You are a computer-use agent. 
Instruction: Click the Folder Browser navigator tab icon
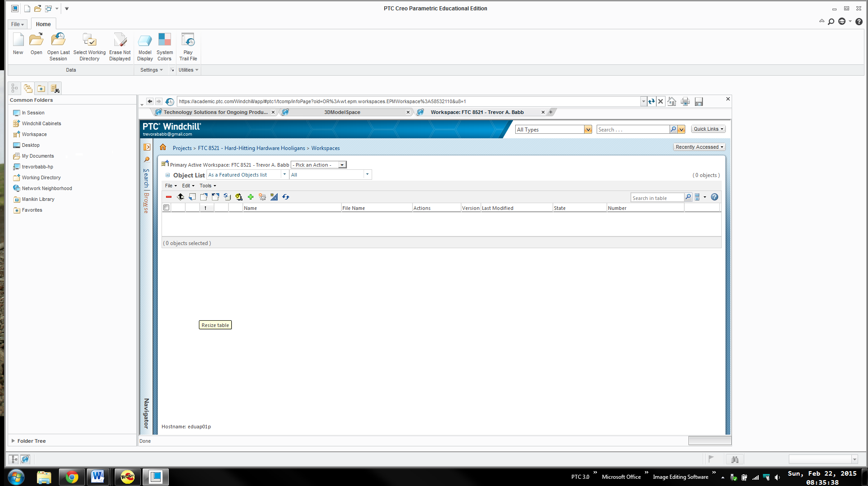(x=28, y=88)
